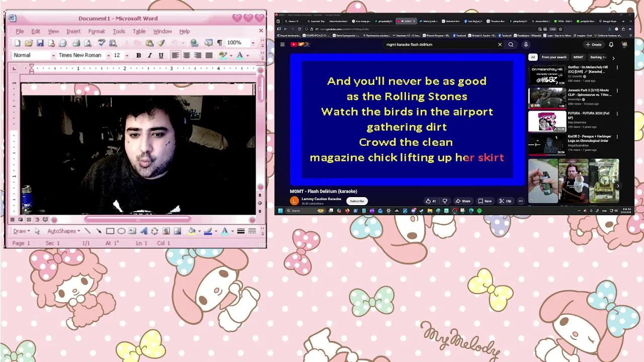Open the Lemmy Caution Karaoke channel link

(321, 199)
